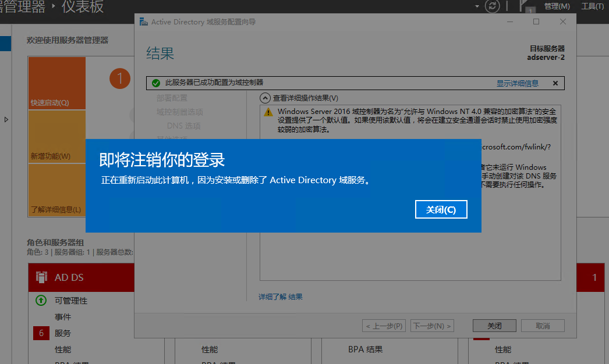
Task: Click the red 6 services alert badge
Action: [x=41, y=333]
